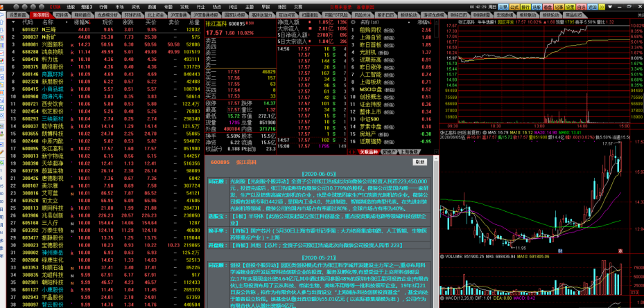
Task: Click the 交易 button in top toolbar
Action: pos(503,7)
